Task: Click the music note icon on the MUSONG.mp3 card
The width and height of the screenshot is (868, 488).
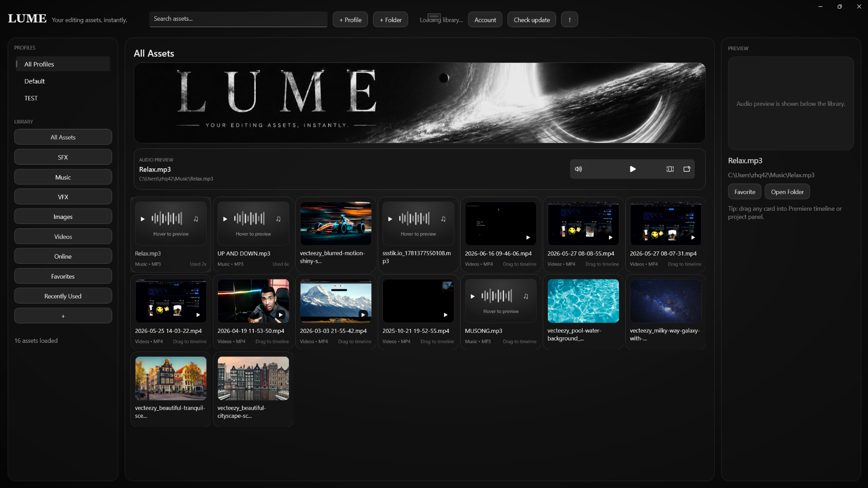Action: 526,296
